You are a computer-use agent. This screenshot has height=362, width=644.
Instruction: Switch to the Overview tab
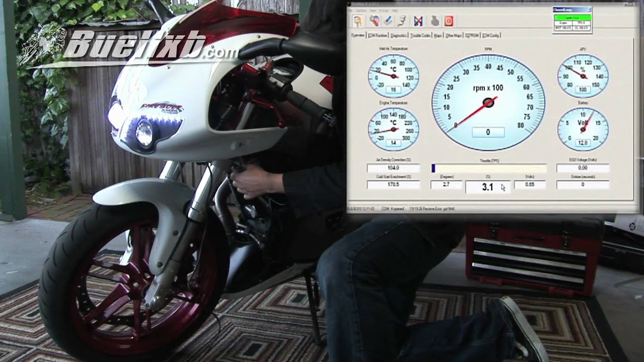(x=357, y=35)
